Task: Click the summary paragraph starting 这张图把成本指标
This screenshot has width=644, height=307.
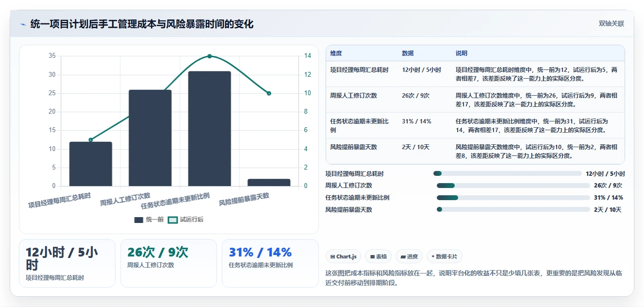Action: [473, 278]
